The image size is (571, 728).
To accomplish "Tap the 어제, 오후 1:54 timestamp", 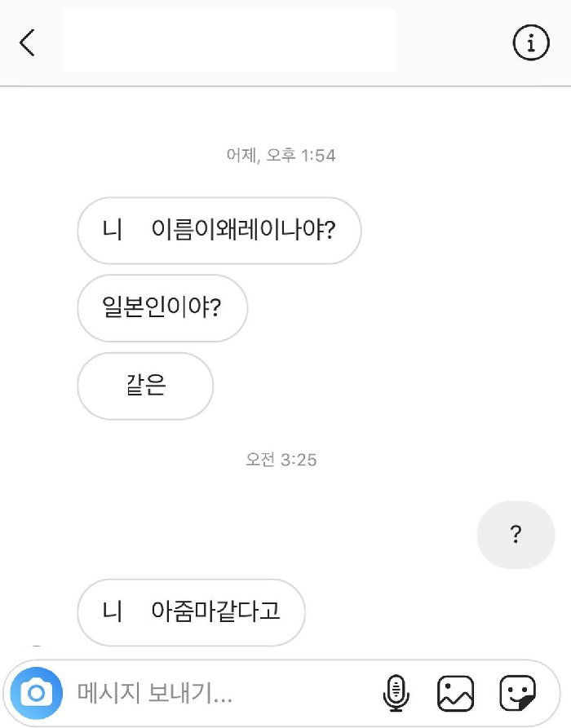I will 281,155.
